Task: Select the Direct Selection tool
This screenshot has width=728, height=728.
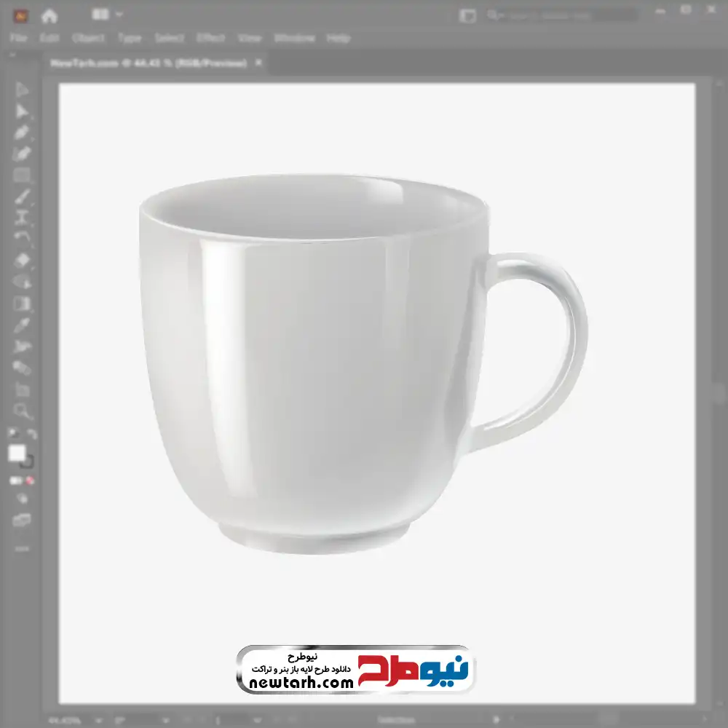Action: click(22, 111)
